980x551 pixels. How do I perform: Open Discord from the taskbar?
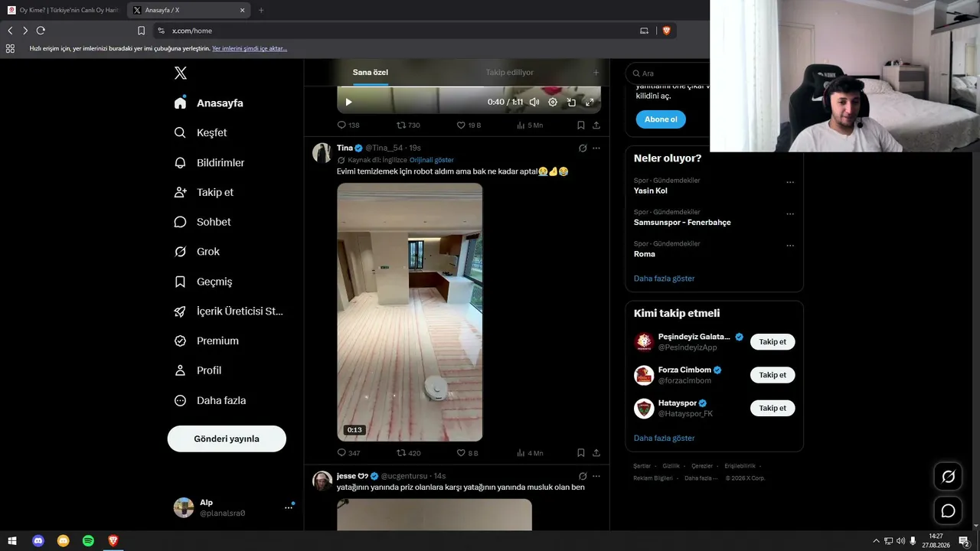click(x=38, y=541)
